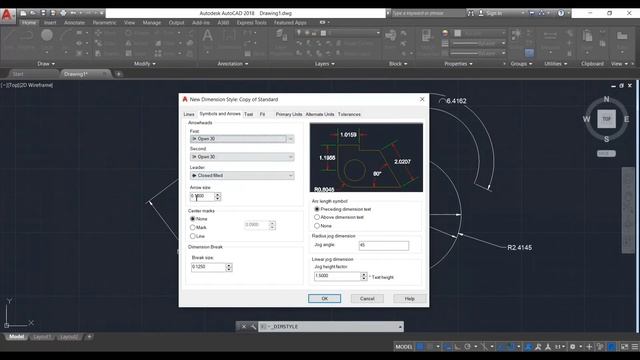Open Leader arrowhead dropdown
This screenshot has height=360, width=640.
pyautogui.click(x=290, y=176)
